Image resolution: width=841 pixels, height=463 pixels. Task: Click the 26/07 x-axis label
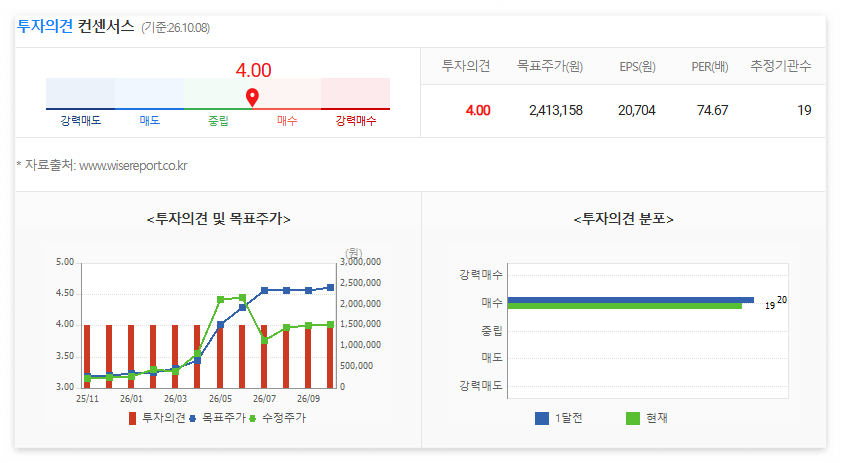(x=264, y=399)
